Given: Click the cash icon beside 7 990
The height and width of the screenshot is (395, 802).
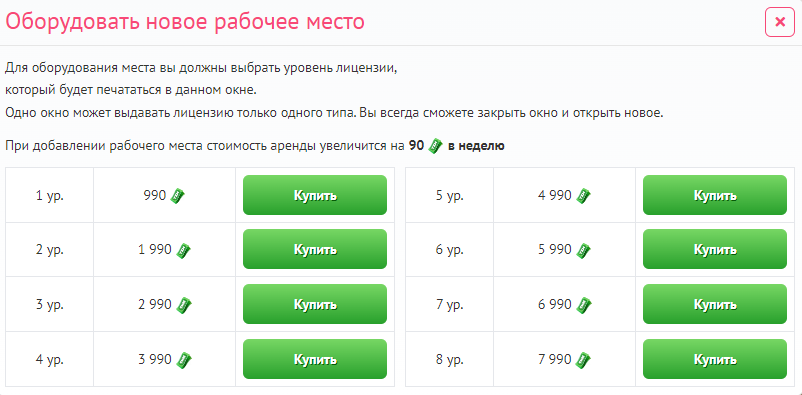Looking at the screenshot, I should (x=583, y=360).
